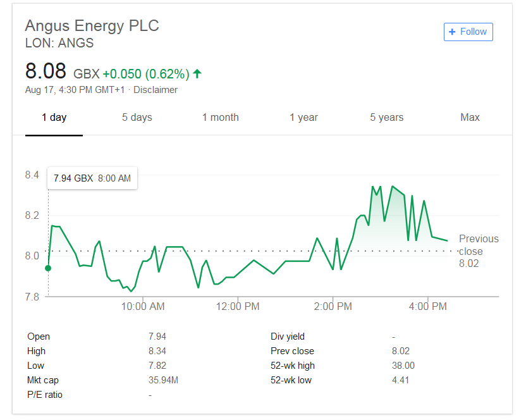The height and width of the screenshot is (420, 526).
Task: Click the 7.8 y-axis label
Action: click(x=32, y=297)
